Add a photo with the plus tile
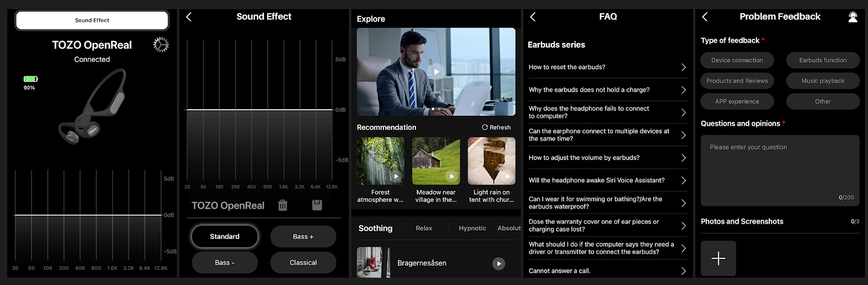This screenshot has width=868, height=285. pos(718,258)
